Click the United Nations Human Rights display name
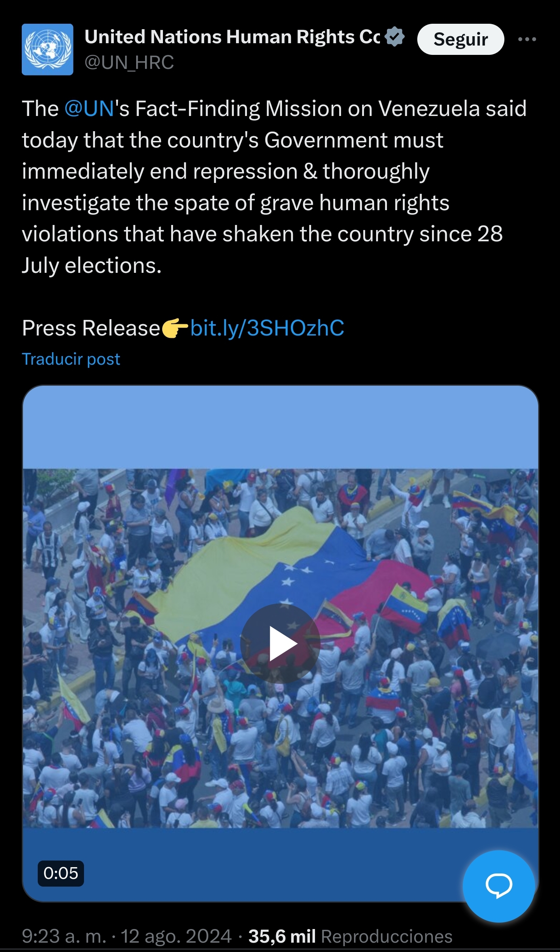Image resolution: width=560 pixels, height=952 pixels. 232,37
